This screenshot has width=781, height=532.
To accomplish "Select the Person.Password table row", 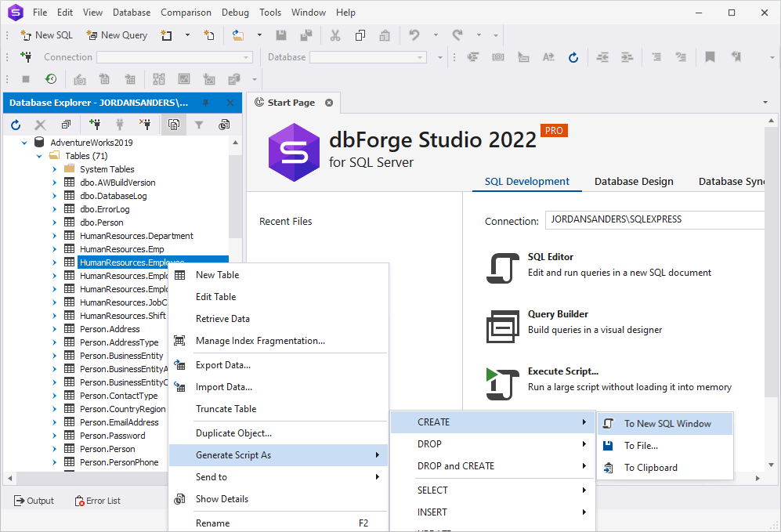I will coord(113,436).
